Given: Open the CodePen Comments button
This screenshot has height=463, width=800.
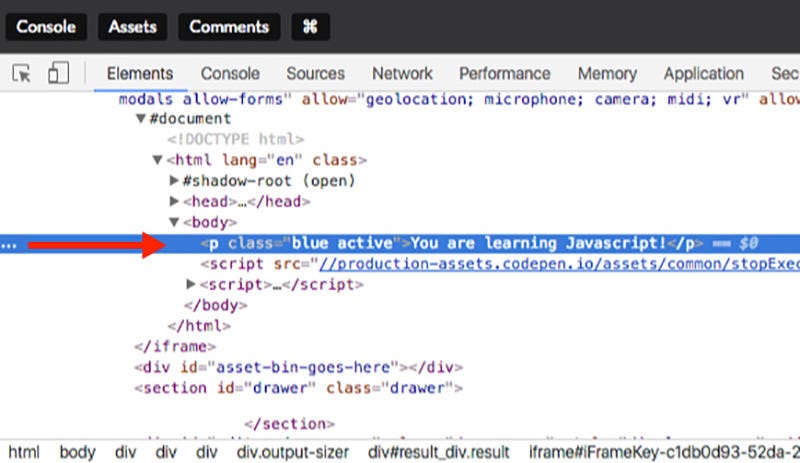Looking at the screenshot, I should (229, 27).
